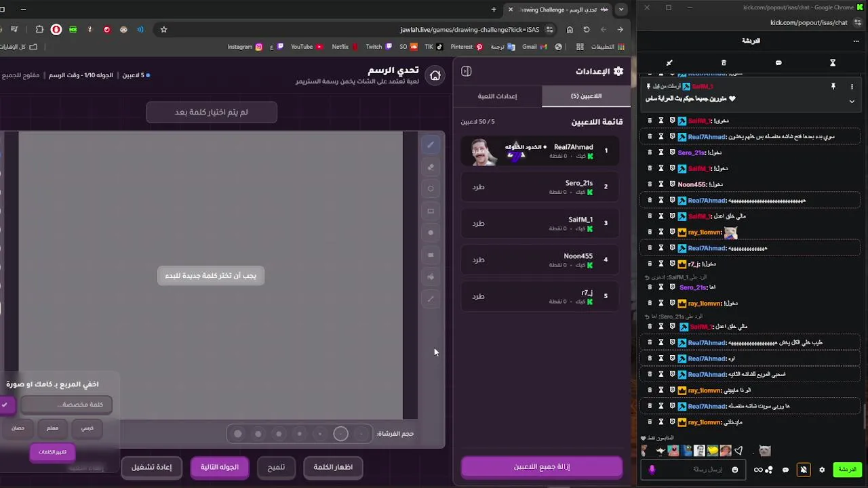Select the outlined brush size circle
The image size is (868, 488).
[x=341, y=434]
